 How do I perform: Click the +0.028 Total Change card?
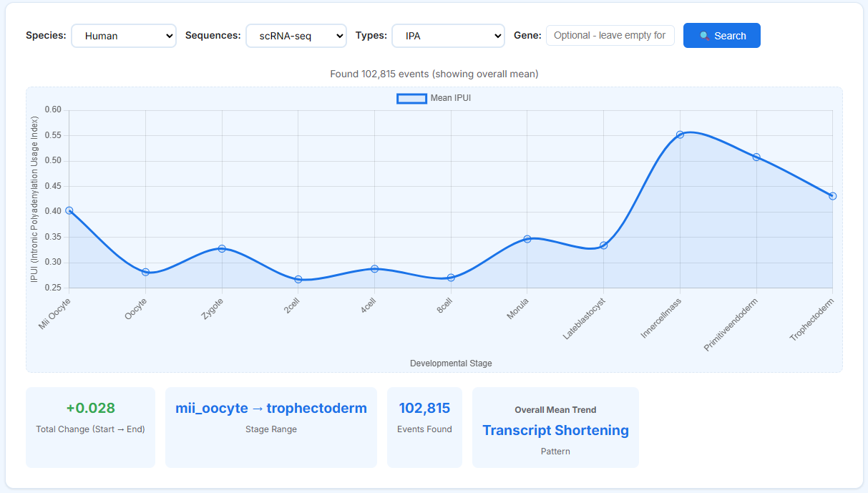click(90, 428)
